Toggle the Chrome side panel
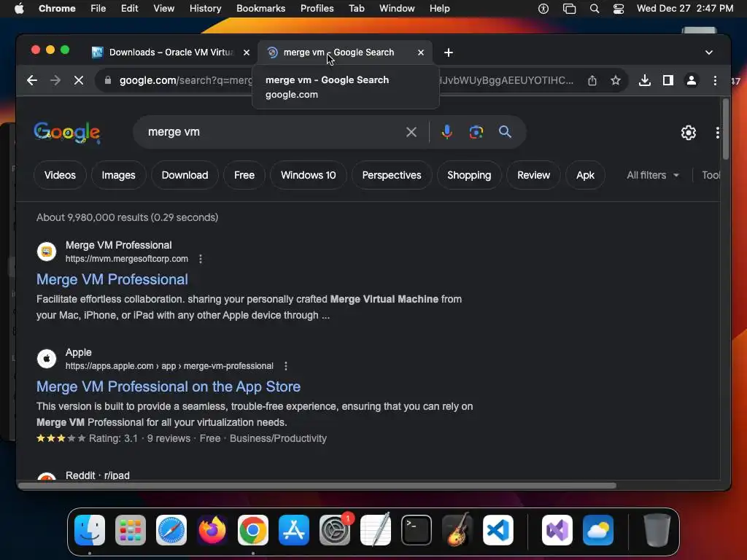The image size is (747, 560). 668,80
